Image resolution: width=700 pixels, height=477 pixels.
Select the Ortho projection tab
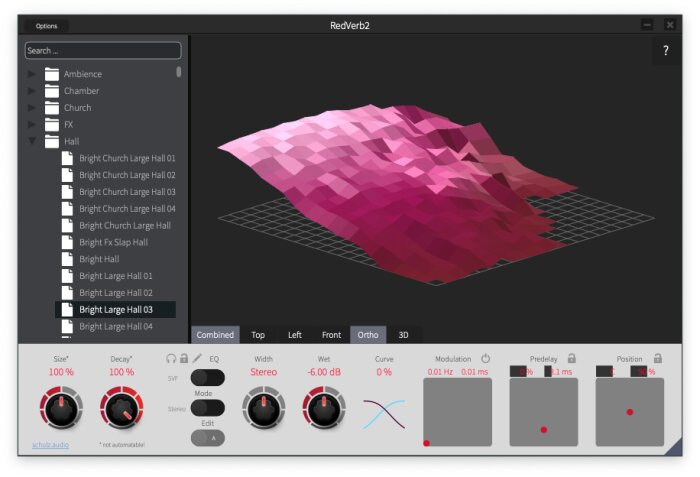[368, 335]
